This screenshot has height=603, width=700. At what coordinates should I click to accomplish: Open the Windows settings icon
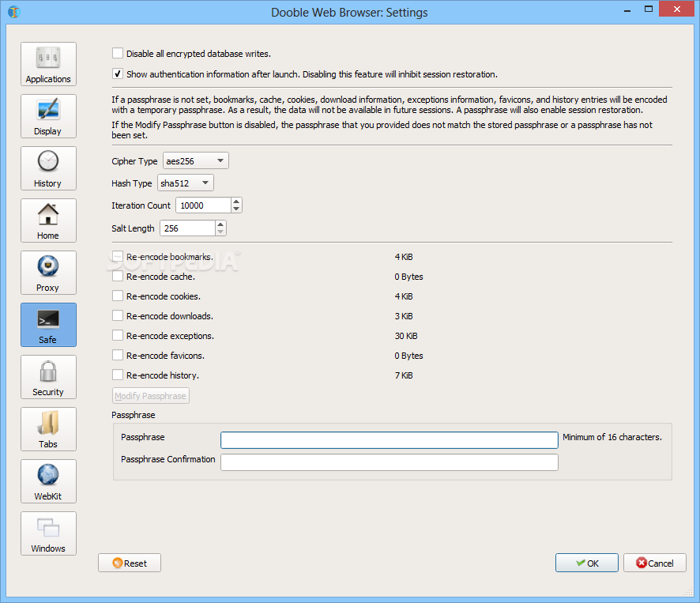[48, 533]
